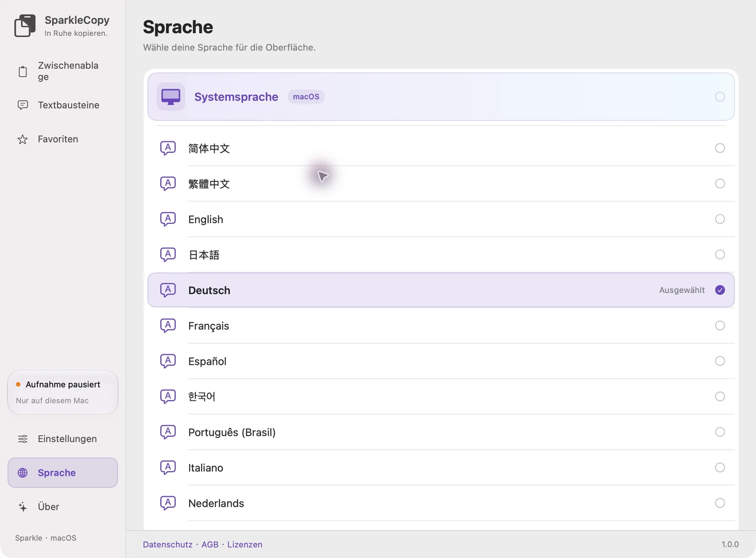The width and height of the screenshot is (756, 558).
Task: Click the globe icon beside Sprache
Action: pyautogui.click(x=23, y=473)
